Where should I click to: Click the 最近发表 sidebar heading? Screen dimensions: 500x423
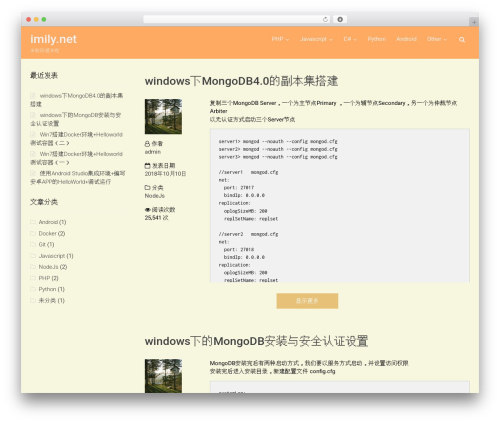[x=44, y=75]
